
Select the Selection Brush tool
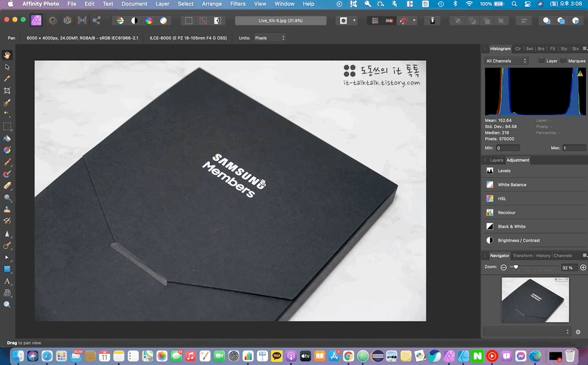(7, 103)
